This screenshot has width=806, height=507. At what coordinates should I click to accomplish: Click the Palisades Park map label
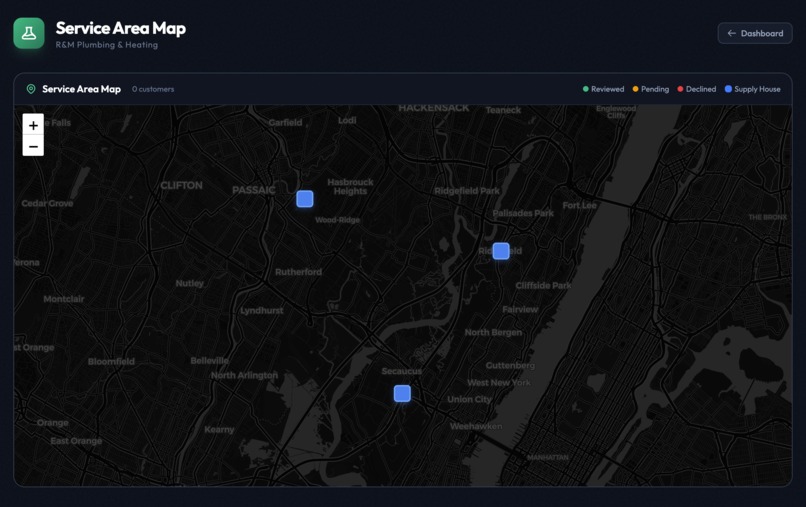pyautogui.click(x=523, y=213)
